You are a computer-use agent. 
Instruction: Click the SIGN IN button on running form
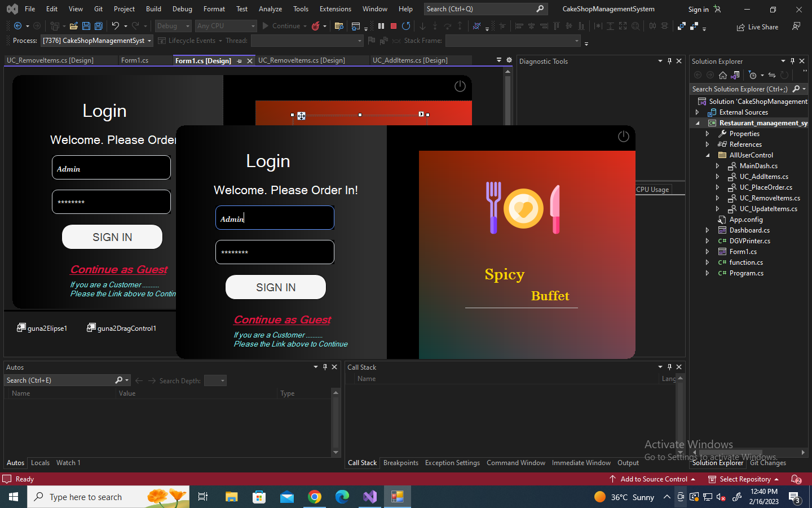[276, 287]
